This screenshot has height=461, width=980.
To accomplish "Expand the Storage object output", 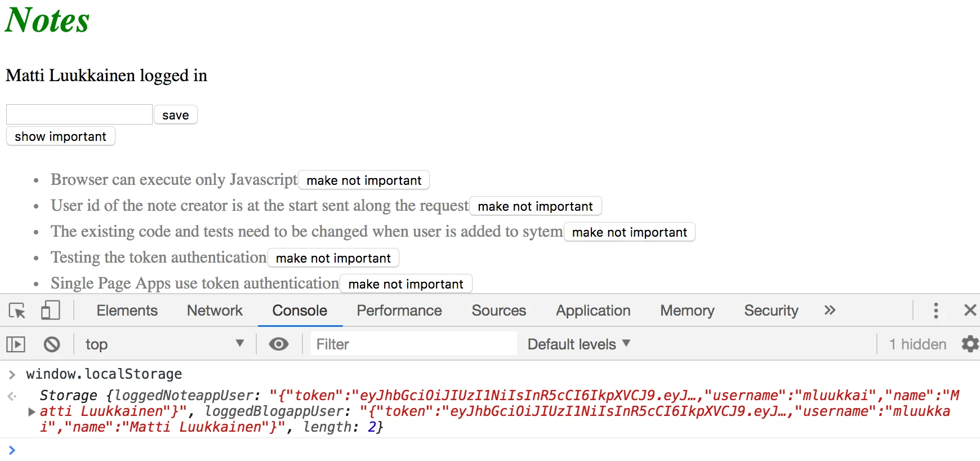I will (32, 412).
